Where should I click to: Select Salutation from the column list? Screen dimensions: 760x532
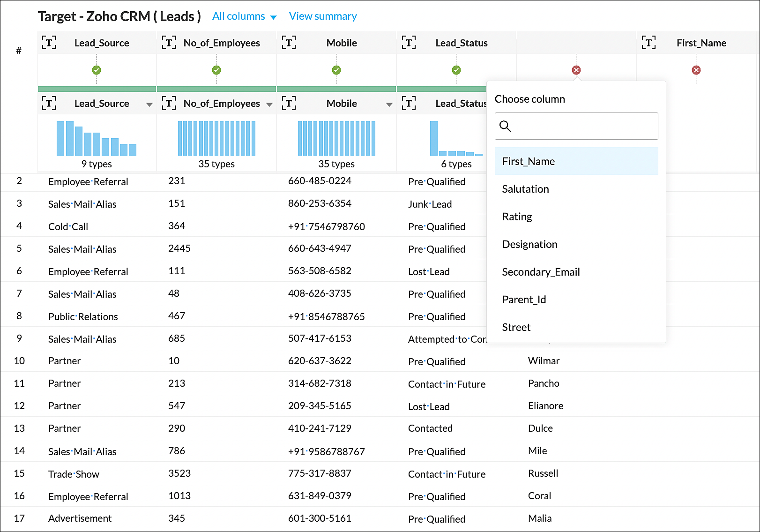pyautogui.click(x=525, y=189)
